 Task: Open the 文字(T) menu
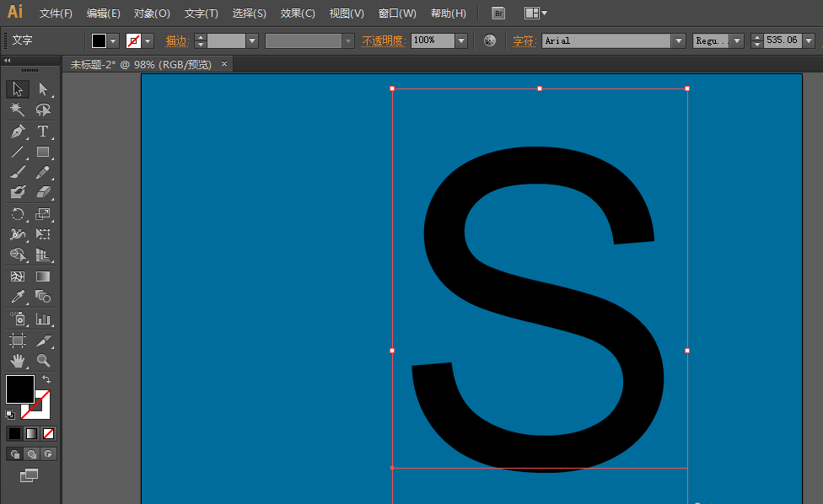[x=201, y=13]
